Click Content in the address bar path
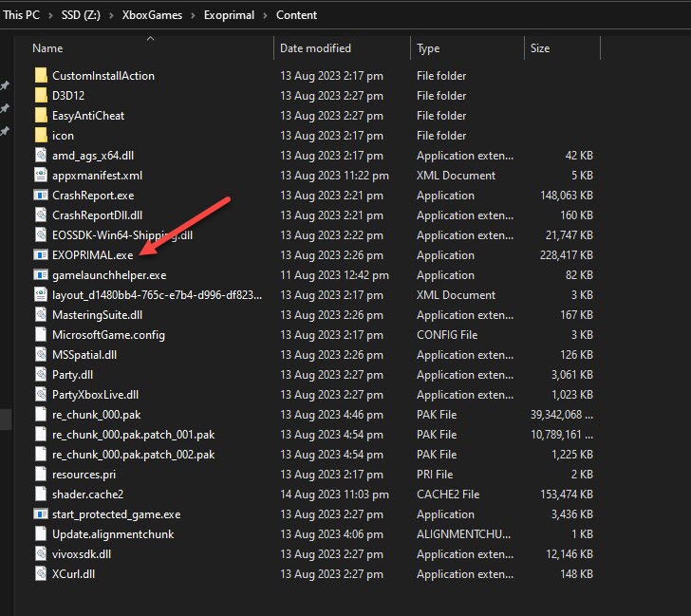This screenshot has height=616, width=691. point(296,15)
